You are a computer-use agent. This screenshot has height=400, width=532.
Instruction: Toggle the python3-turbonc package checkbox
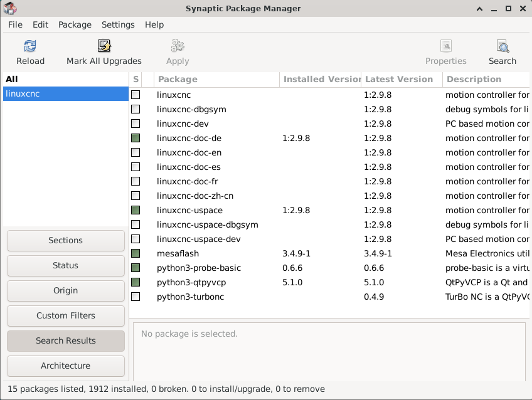[x=136, y=297]
